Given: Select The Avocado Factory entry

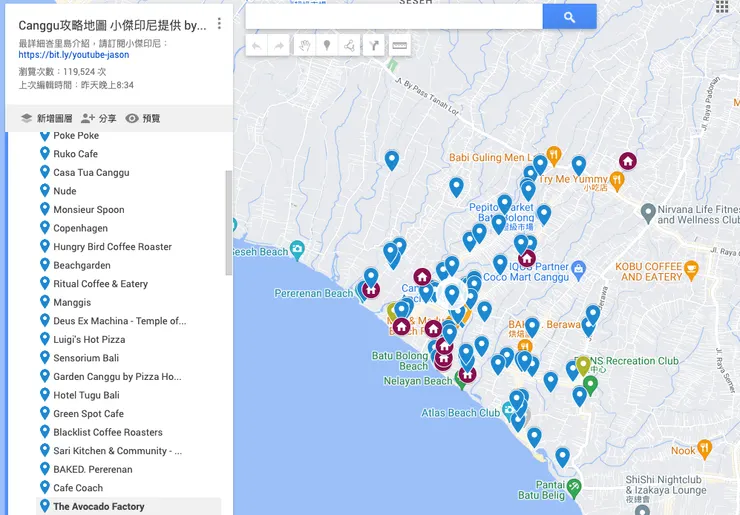Looking at the screenshot, I should coord(99,507).
